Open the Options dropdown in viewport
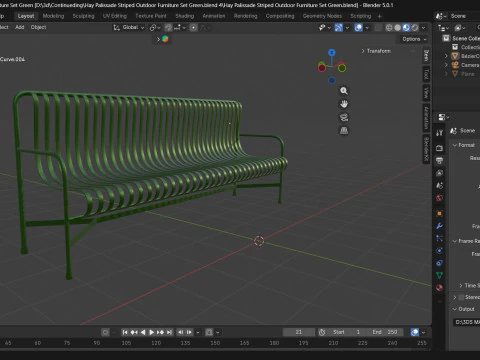Viewport: 480px width, 360px height. click(414, 39)
